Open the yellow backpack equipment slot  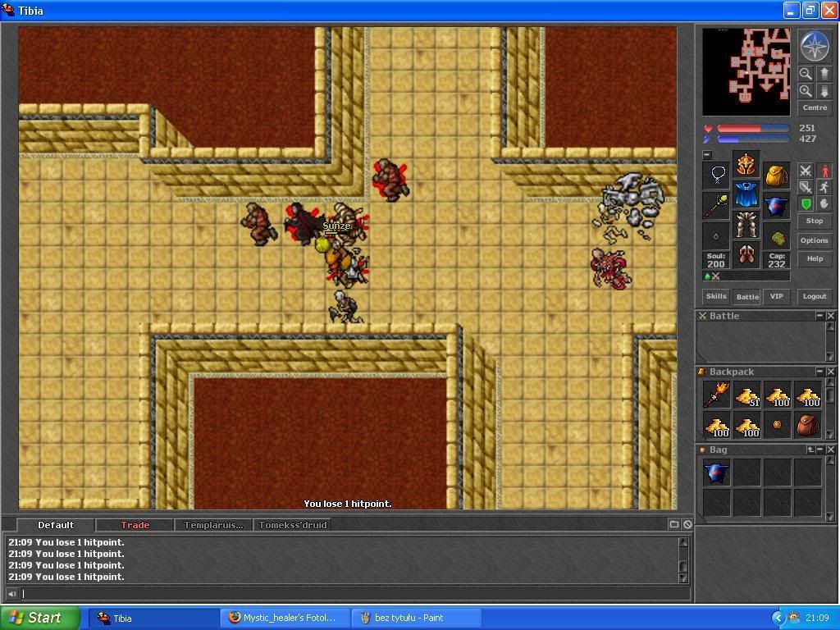(x=776, y=176)
